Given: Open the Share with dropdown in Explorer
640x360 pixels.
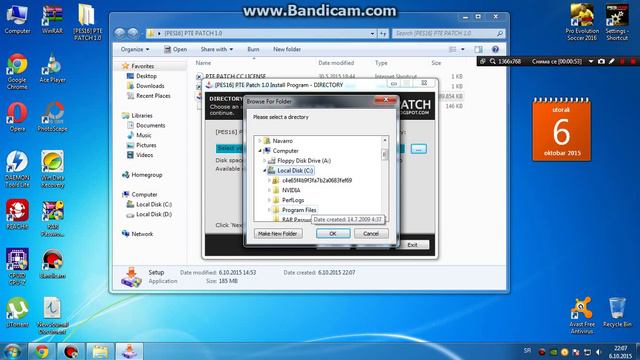Looking at the screenshot, I should 217,49.
